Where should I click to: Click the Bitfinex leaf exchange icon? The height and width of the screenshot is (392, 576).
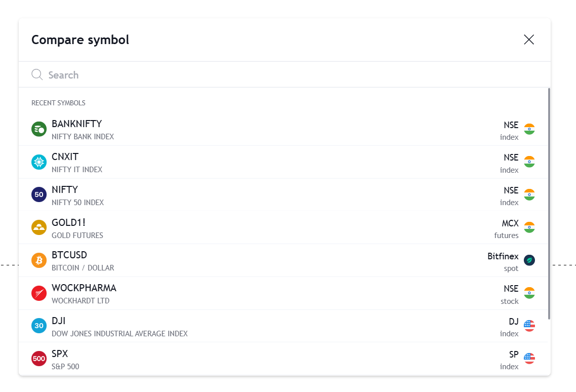[x=529, y=260]
